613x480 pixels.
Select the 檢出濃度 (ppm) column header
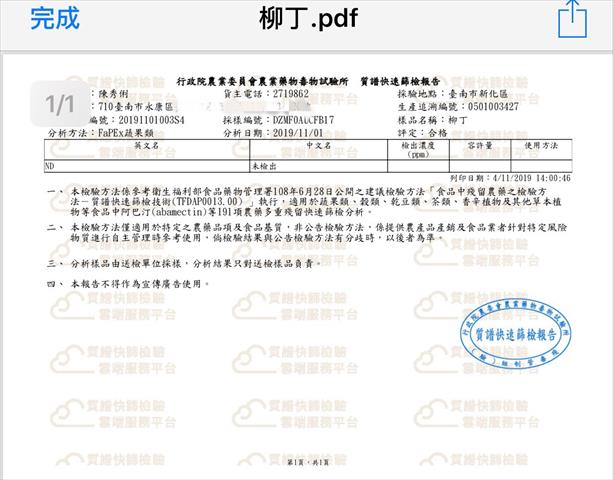418,149
